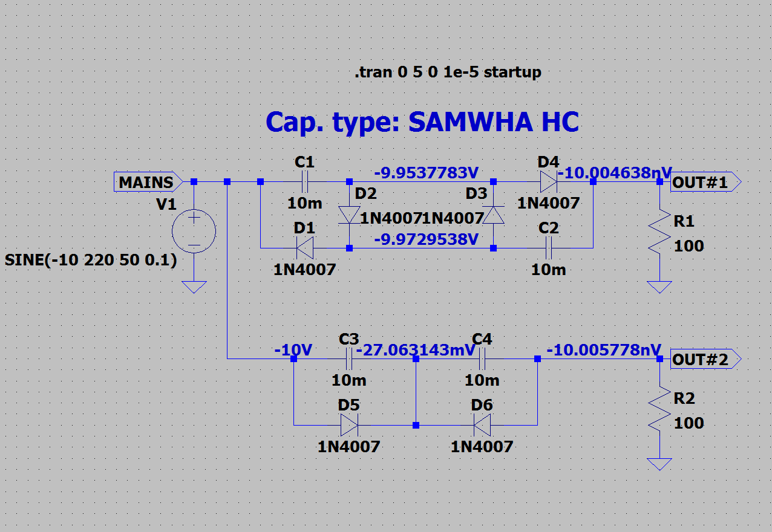Click the SINE(-10 220 50 0.1) source value
This screenshot has height=532, width=772.
tap(91, 261)
